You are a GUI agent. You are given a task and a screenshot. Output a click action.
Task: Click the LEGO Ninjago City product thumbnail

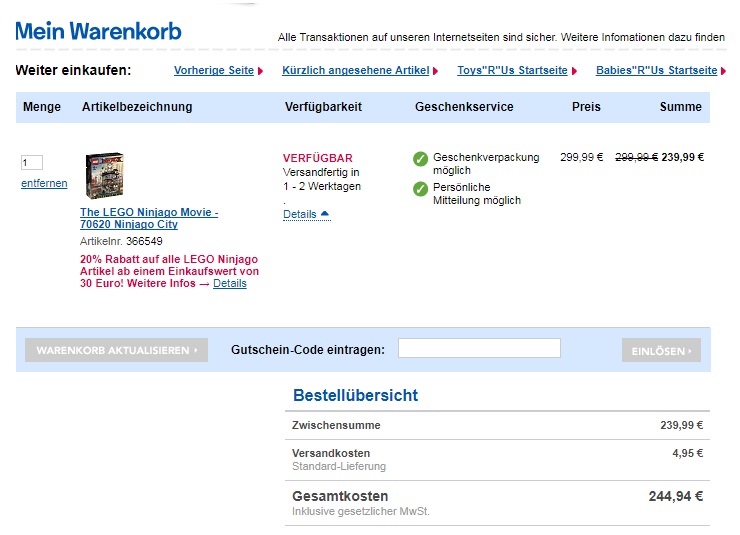[x=104, y=177]
